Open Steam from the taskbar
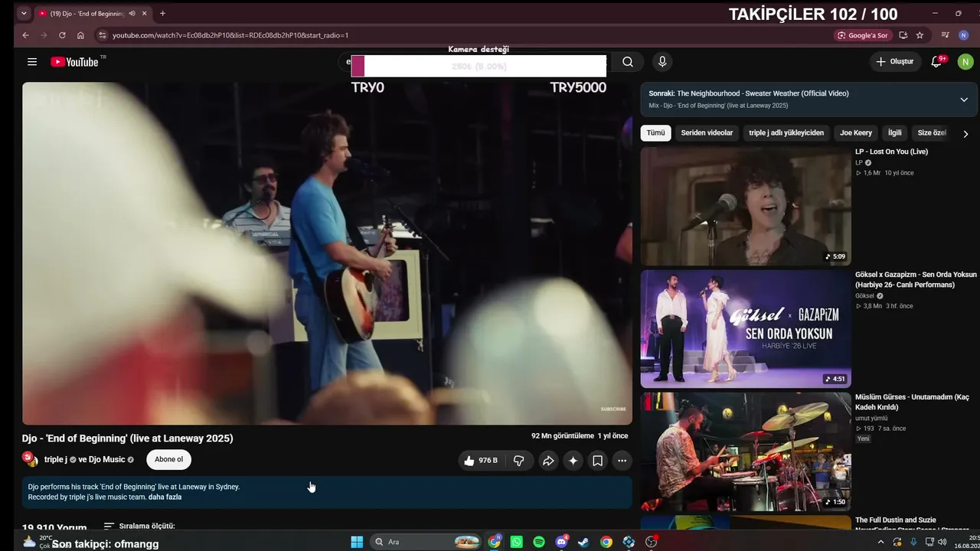The height and width of the screenshot is (551, 980). [x=583, y=542]
